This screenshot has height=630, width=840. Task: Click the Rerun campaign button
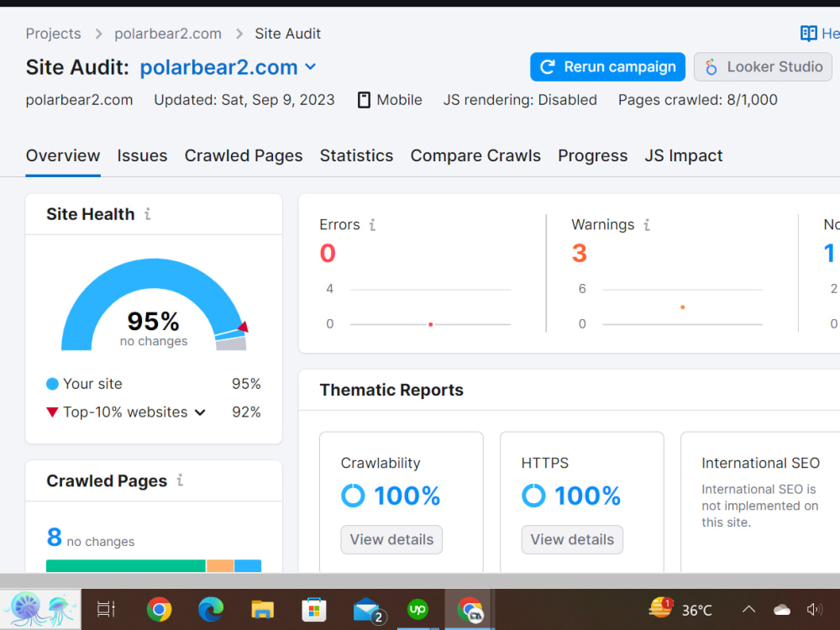[x=607, y=67]
